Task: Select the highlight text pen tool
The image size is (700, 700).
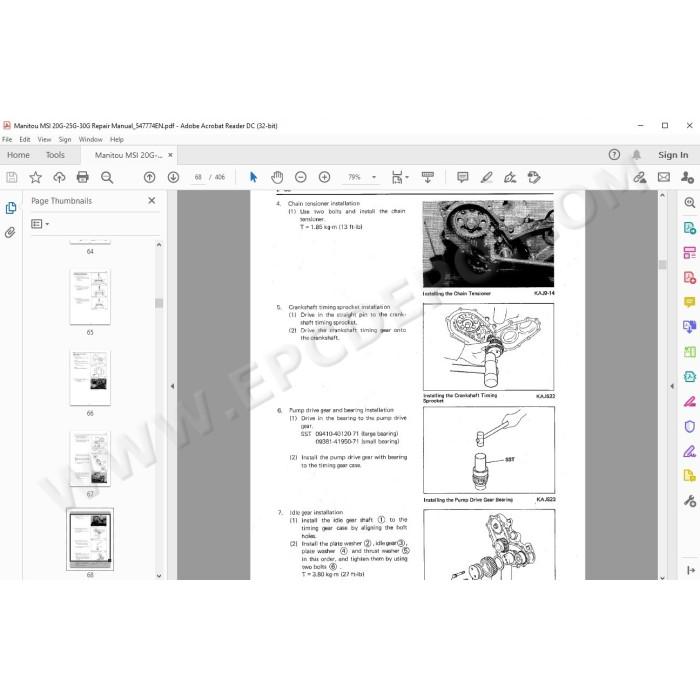Action: [487, 177]
